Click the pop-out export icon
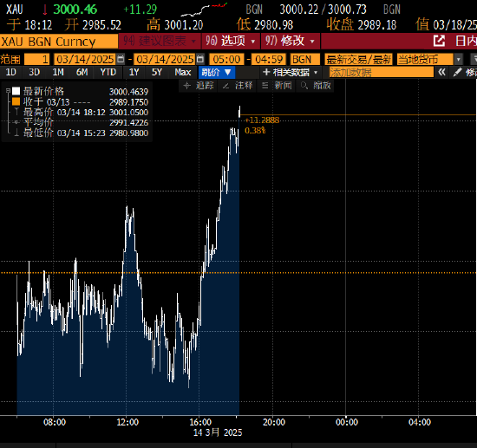Image resolution: width=477 pixels, height=448 pixels. click(439, 41)
